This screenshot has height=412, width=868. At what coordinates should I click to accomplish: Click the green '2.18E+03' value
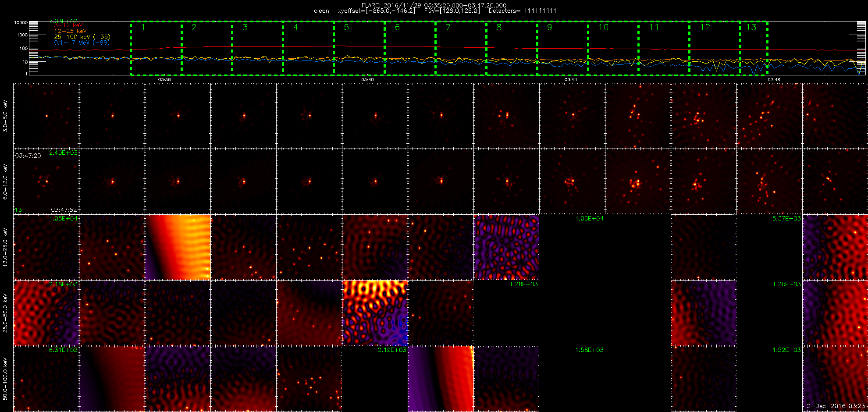[63, 284]
